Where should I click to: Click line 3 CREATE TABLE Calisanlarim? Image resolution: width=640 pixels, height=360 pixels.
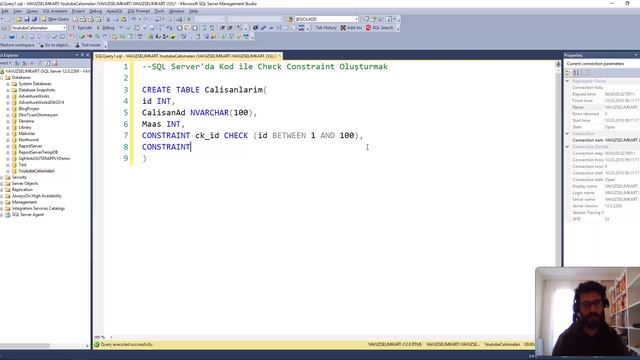204,90
